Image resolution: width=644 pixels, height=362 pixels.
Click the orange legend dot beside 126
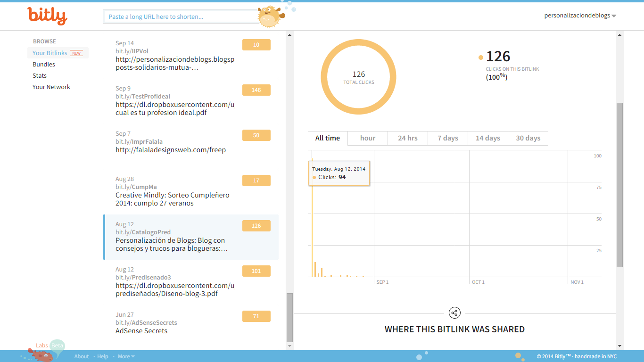[481, 58]
